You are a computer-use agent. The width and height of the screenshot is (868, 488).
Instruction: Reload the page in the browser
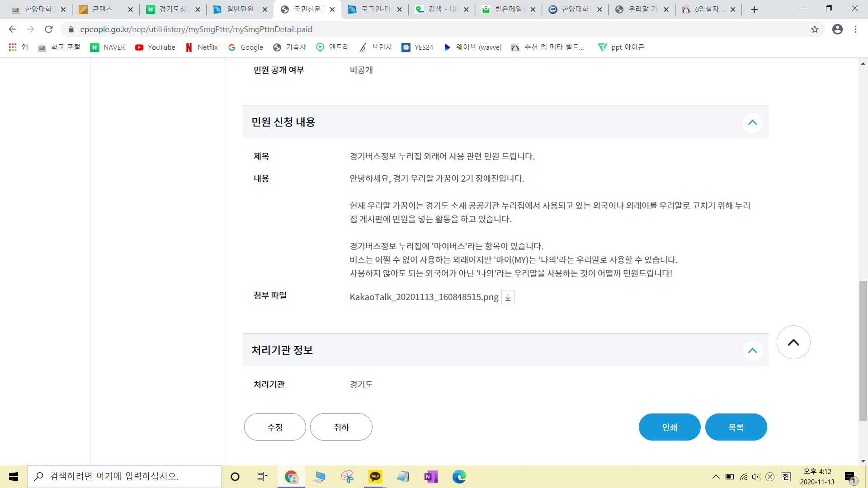coord(49,29)
